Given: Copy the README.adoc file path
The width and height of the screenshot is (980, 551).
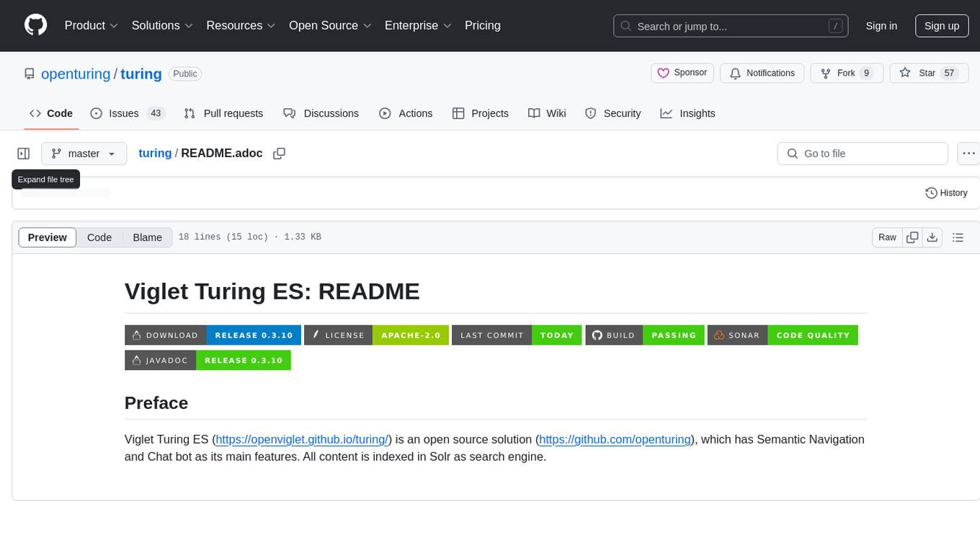Looking at the screenshot, I should (x=280, y=154).
